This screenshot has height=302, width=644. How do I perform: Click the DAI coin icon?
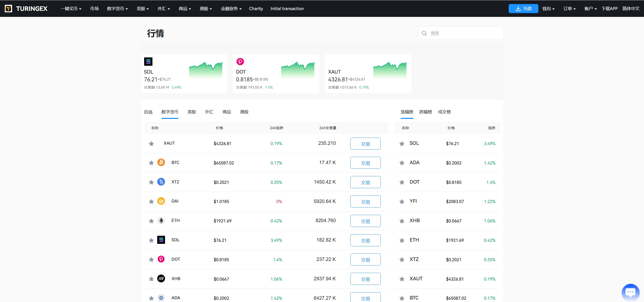coord(161,201)
